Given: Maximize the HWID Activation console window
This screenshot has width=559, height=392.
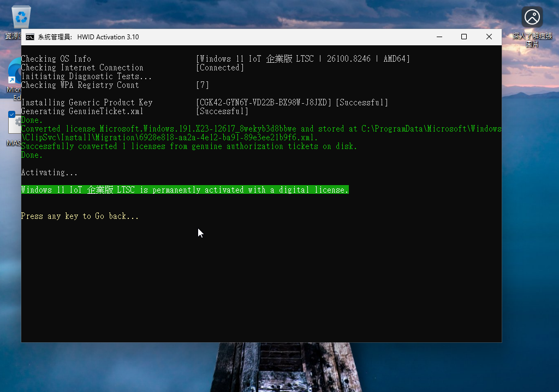Looking at the screenshot, I should [463, 37].
